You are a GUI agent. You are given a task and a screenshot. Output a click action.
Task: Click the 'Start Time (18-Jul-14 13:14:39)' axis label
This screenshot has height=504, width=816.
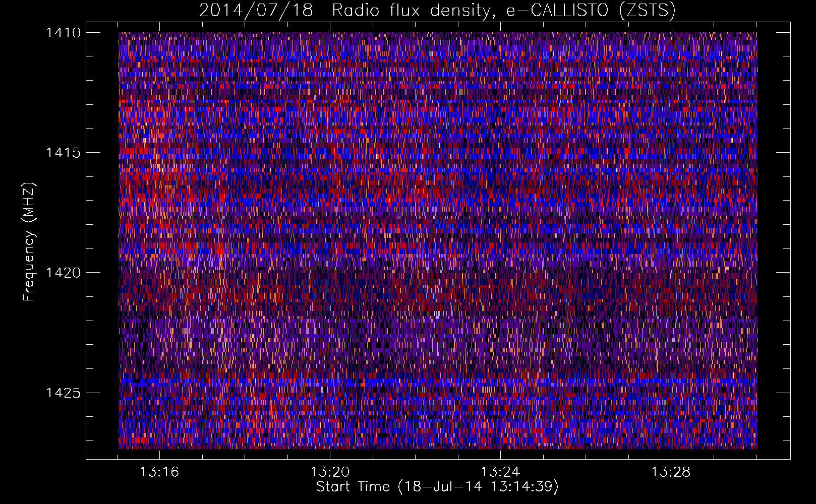coord(437,487)
